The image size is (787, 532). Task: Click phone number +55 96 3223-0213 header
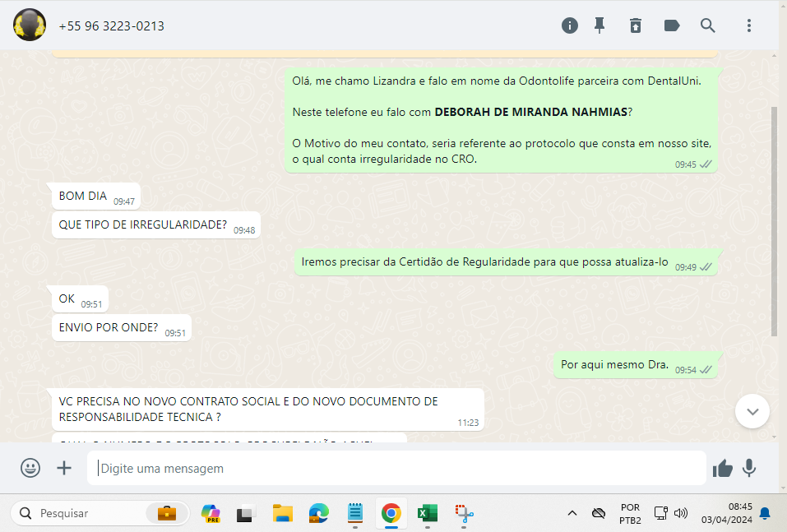112,26
